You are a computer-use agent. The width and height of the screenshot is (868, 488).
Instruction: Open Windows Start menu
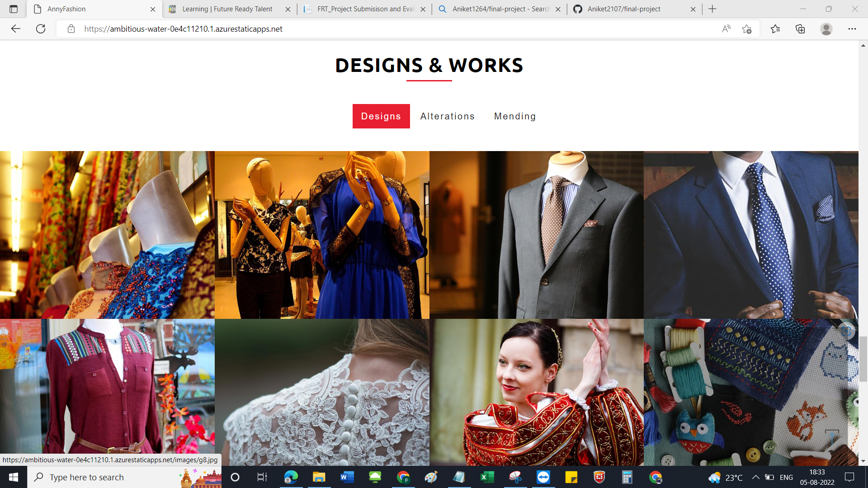tap(14, 477)
